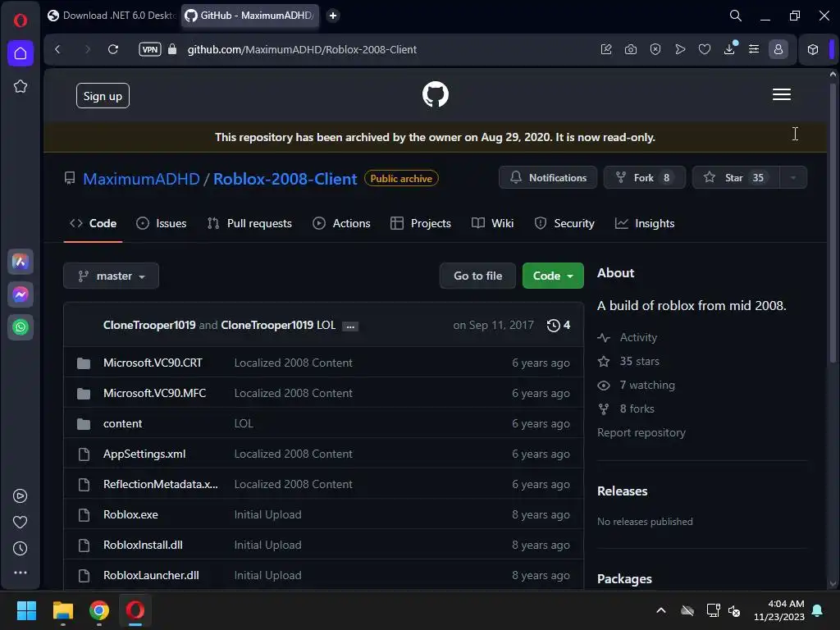Viewport: 840px width, 630px height.
Task: Open Easy Setup sliders icon
Action: (754, 49)
